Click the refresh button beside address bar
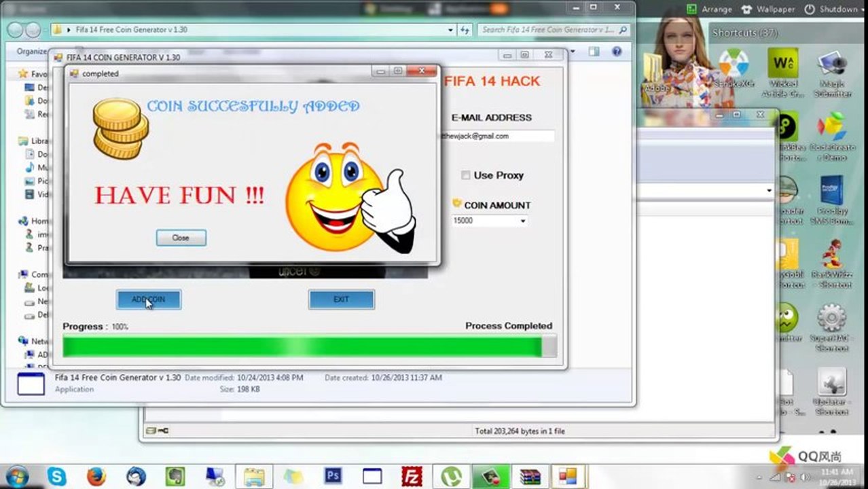Viewport: 868px width, 489px height. tap(465, 30)
